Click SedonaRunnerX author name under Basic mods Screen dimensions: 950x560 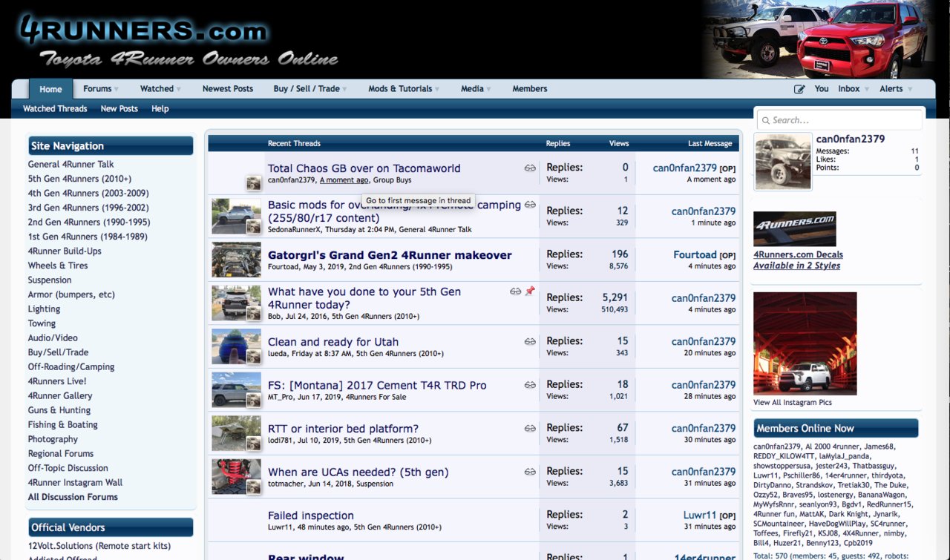pyautogui.click(x=295, y=230)
